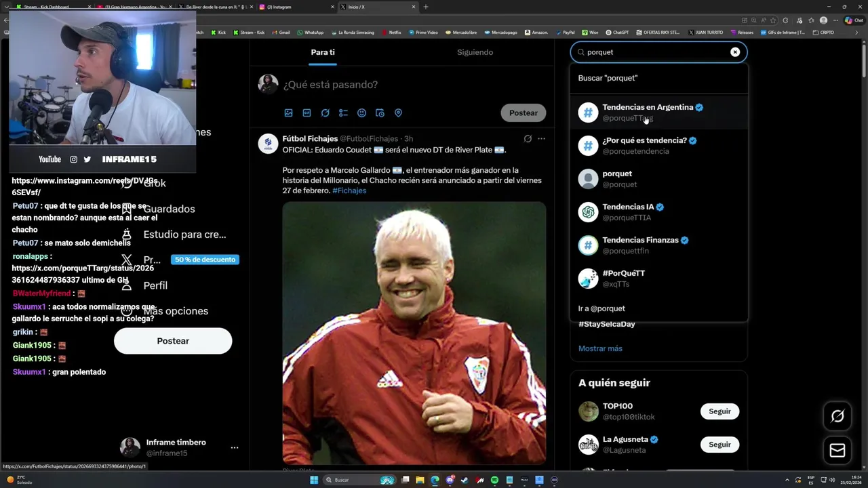Screen dimensions: 868x488
Task: Click 'Ir a @porquet' link
Action: coord(658,308)
